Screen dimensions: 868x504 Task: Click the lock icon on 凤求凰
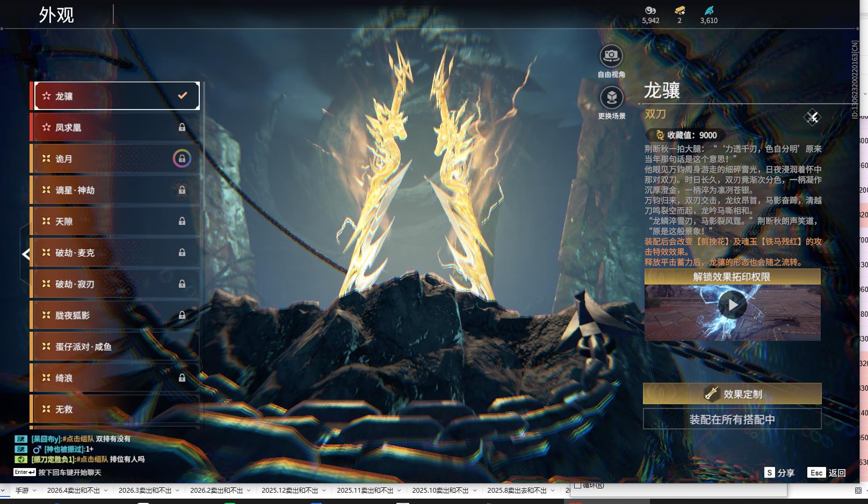tap(182, 127)
